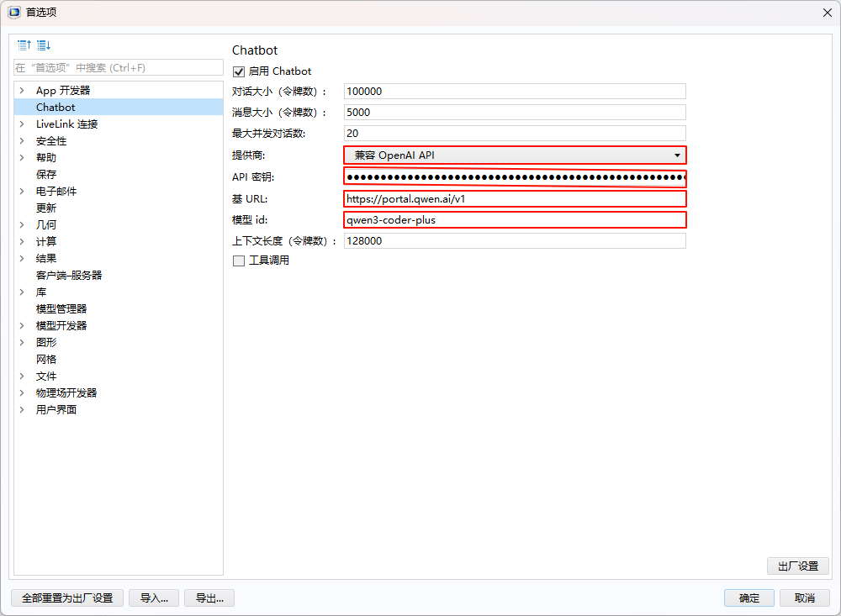Click the collapse all tree icon
The width and height of the screenshot is (841, 616).
click(x=24, y=45)
